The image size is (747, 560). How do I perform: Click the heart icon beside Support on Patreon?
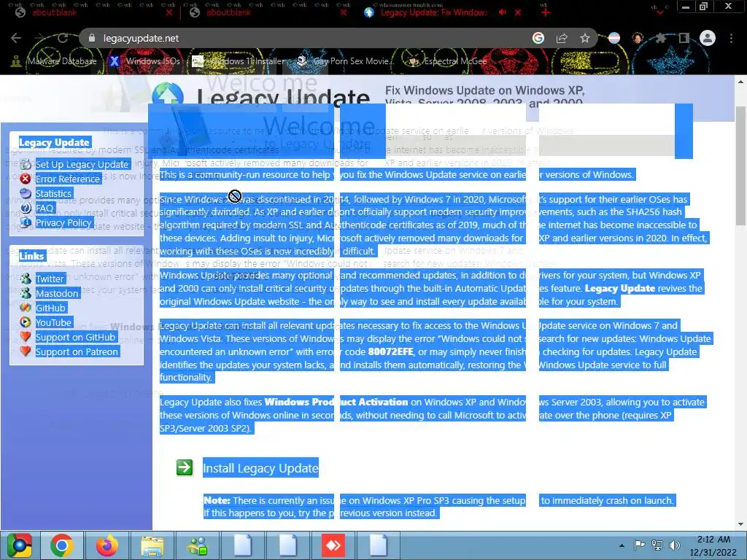[26, 351]
